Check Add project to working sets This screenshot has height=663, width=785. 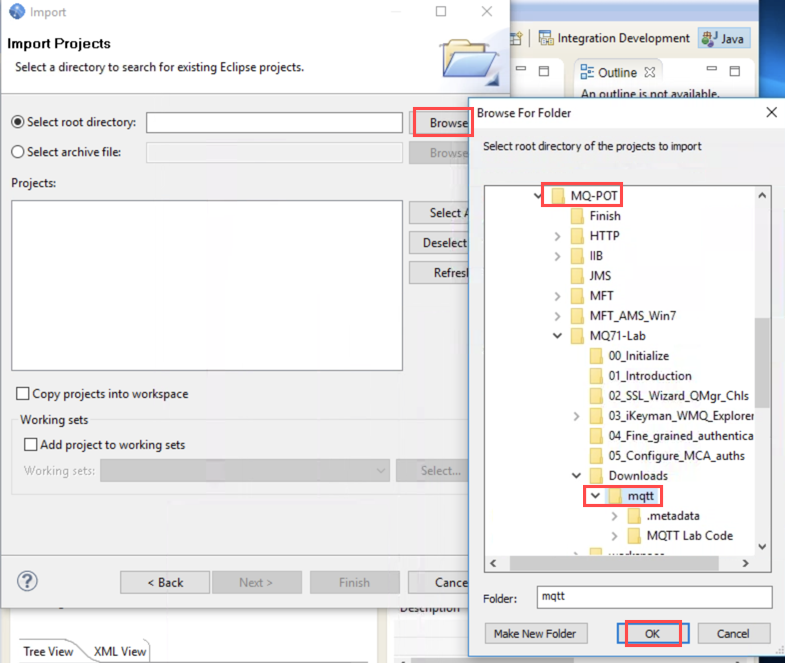[31, 444]
